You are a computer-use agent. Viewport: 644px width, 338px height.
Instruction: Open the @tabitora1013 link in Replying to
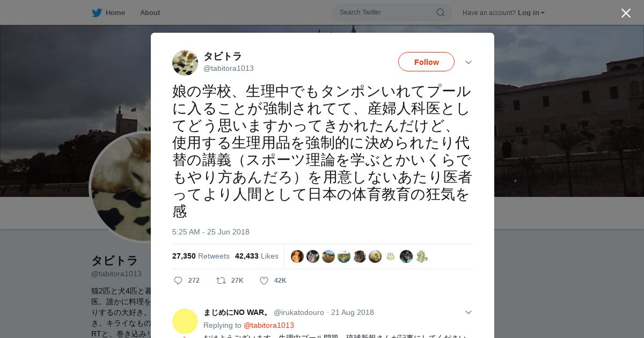[269, 325]
